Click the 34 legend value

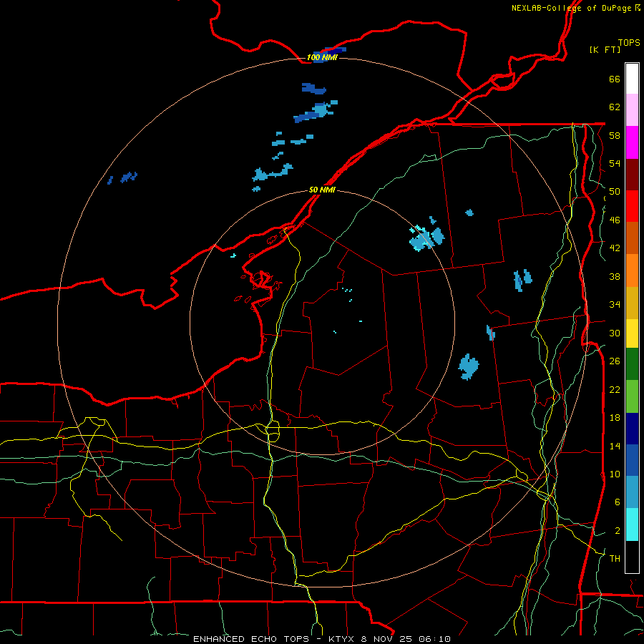[615, 305]
